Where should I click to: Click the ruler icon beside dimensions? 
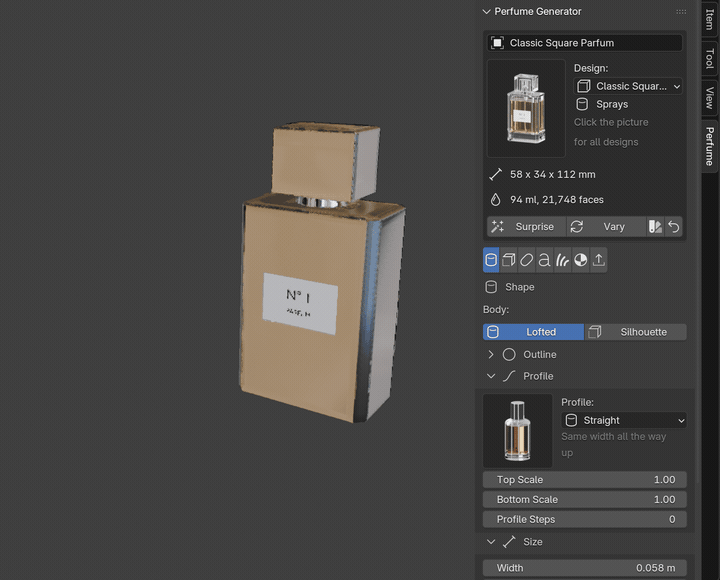click(x=495, y=175)
